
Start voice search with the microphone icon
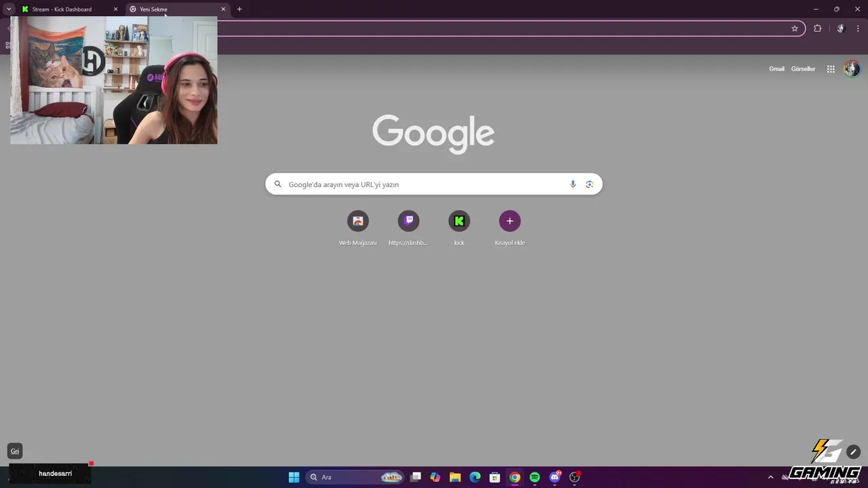(573, 184)
